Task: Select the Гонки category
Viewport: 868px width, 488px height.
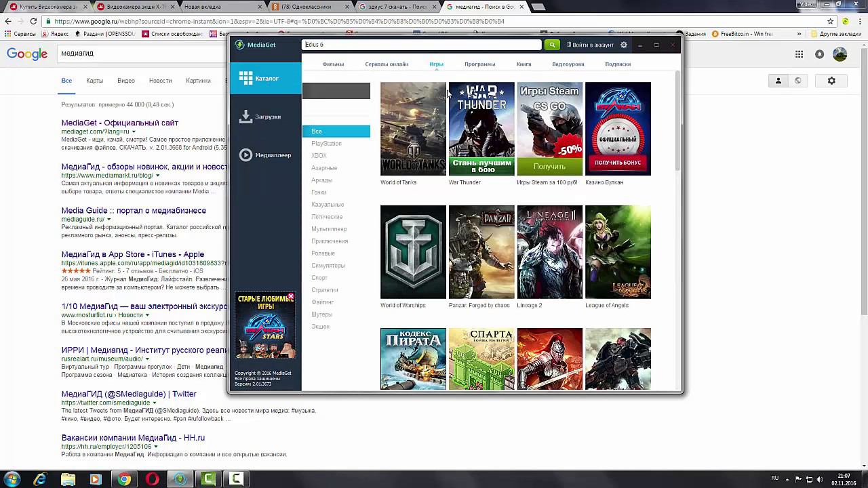Action: pyautogui.click(x=319, y=192)
